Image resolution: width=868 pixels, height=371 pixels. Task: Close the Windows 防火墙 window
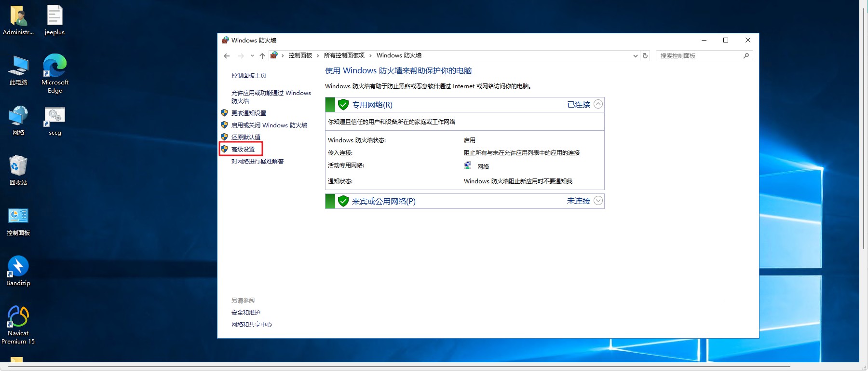748,40
